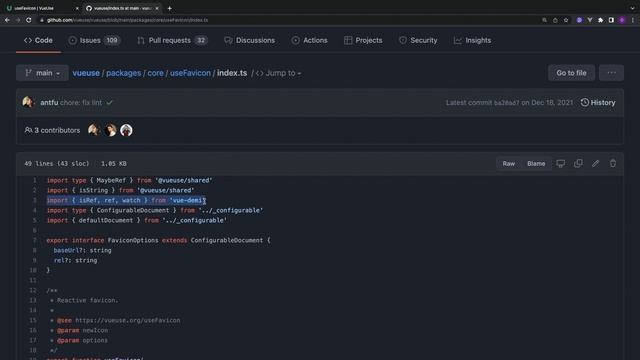This screenshot has height=360, width=640.
Task: Click the first contributor avatar
Action: click(94, 130)
